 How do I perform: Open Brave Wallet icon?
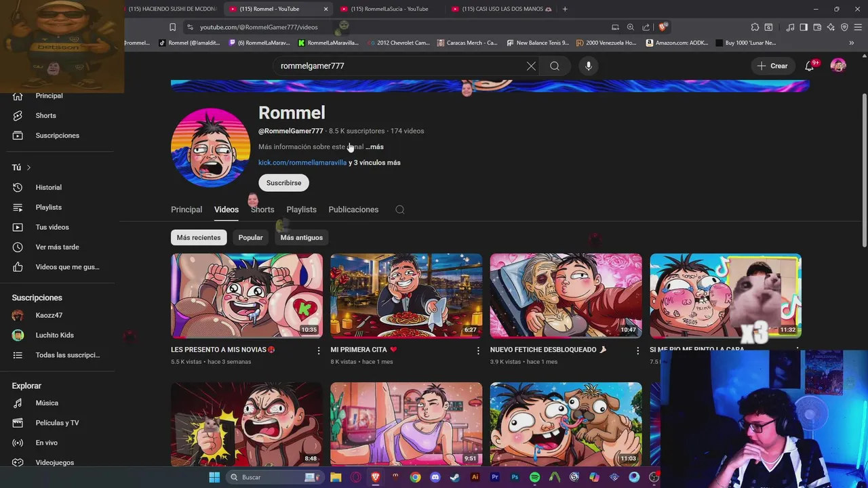[x=817, y=27]
